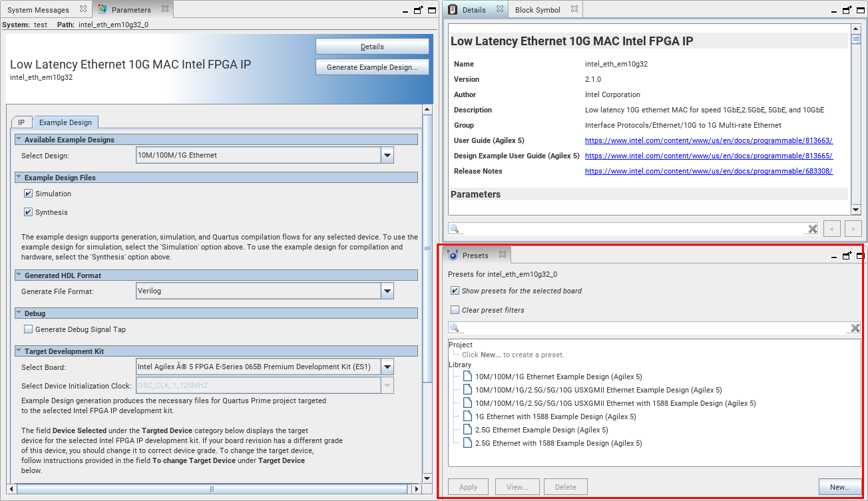The width and height of the screenshot is (868, 501).
Task: Detach the Presets panel into a window
Action: (x=847, y=255)
